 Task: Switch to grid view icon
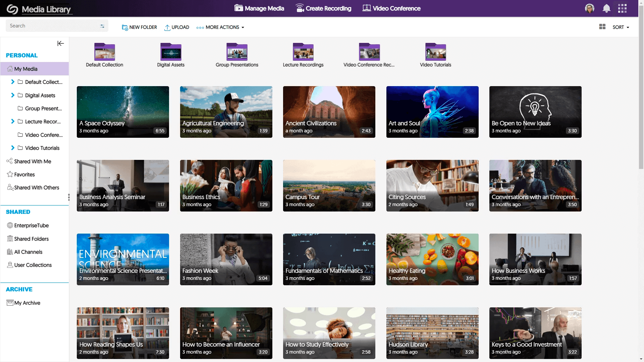point(602,27)
